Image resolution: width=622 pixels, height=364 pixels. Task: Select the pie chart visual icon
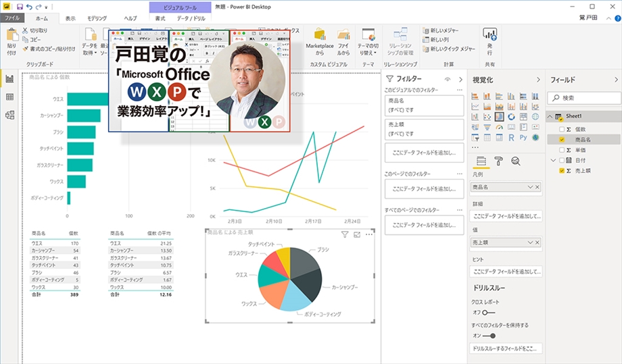[x=499, y=117]
